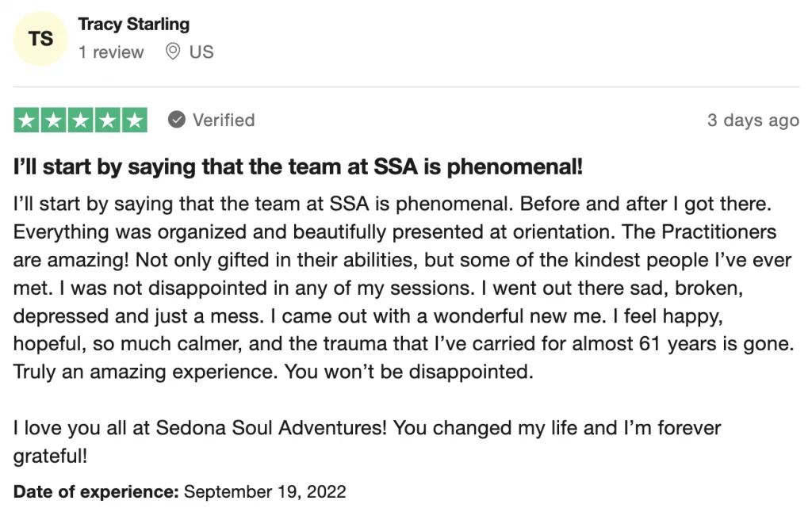Open Tracy Starling's reviewer profile
The image size is (812, 512).
133,24
